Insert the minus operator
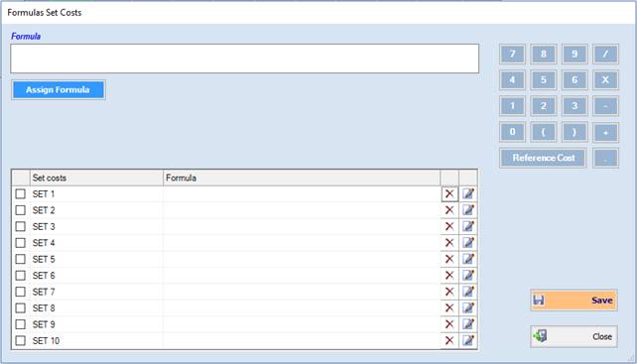This screenshot has width=637, height=364. (605, 105)
